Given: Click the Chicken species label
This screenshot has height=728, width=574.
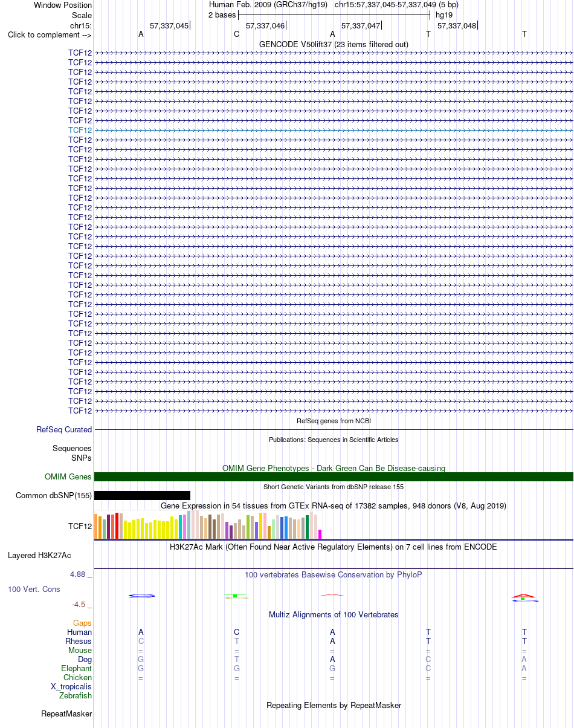Looking at the screenshot, I should [x=78, y=678].
